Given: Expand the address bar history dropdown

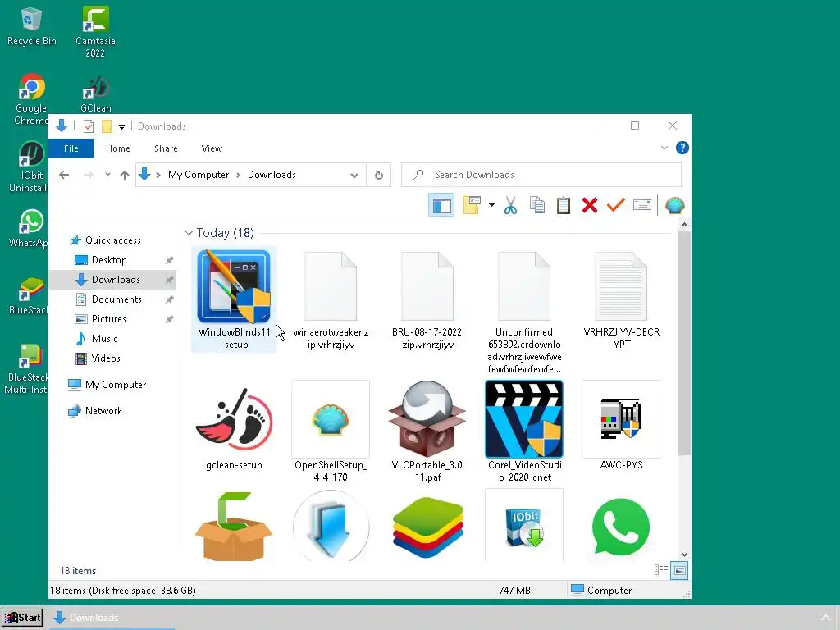Looking at the screenshot, I should [354, 176].
